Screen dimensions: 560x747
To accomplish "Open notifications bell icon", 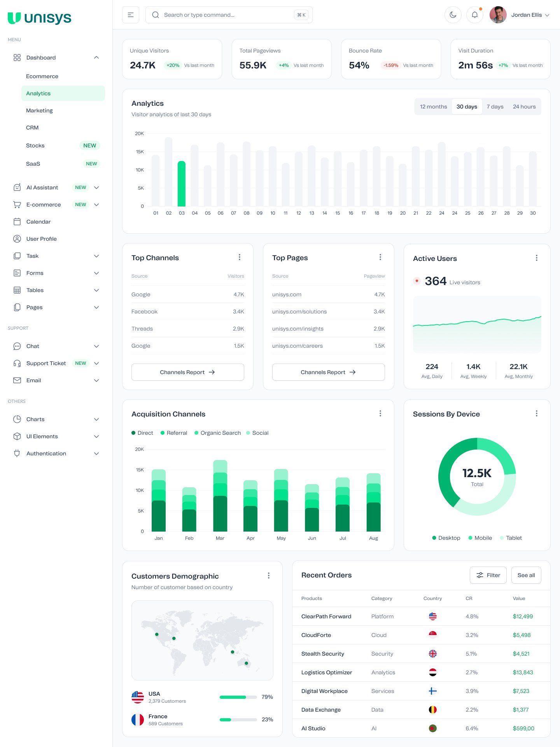I will tap(474, 15).
